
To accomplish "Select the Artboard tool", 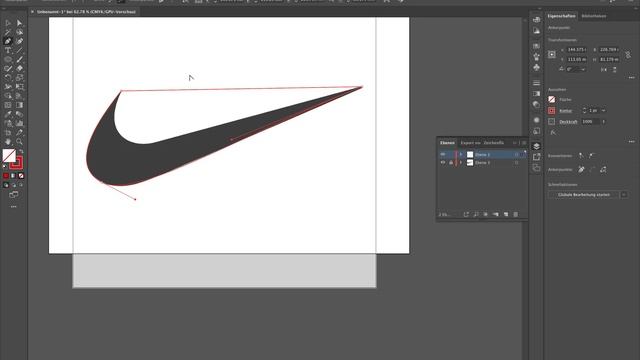I will [x=8, y=133].
